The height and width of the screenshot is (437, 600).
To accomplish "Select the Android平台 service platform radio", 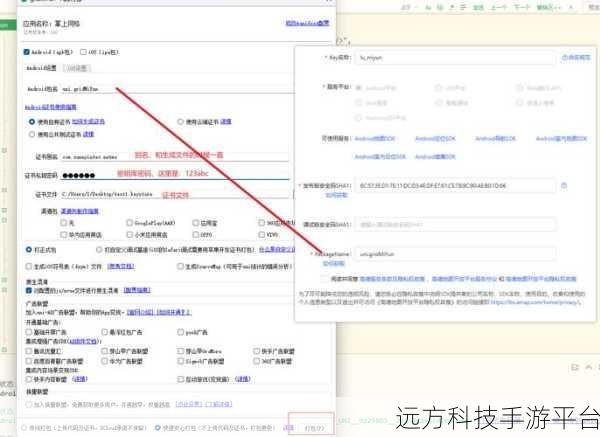I will [x=359, y=88].
